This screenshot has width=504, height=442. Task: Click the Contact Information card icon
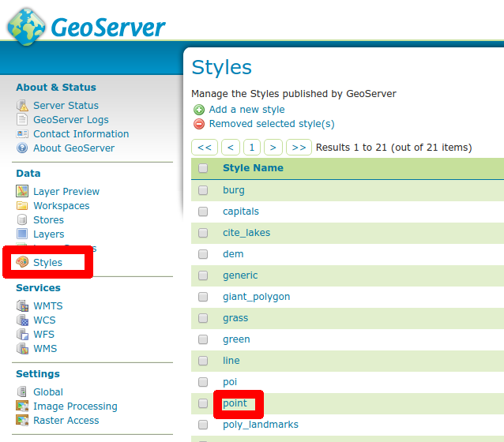22,133
